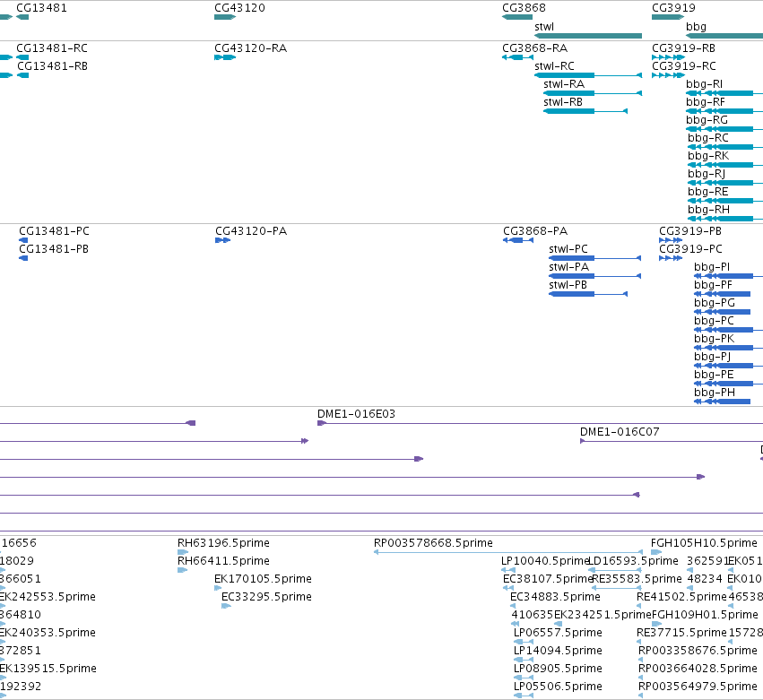
Task: Select protein CG13481-PC
Action: (x=23, y=240)
